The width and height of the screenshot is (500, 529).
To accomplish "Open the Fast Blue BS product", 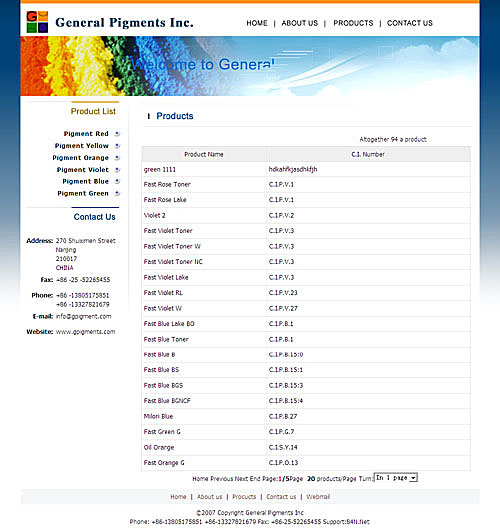I will [161, 370].
